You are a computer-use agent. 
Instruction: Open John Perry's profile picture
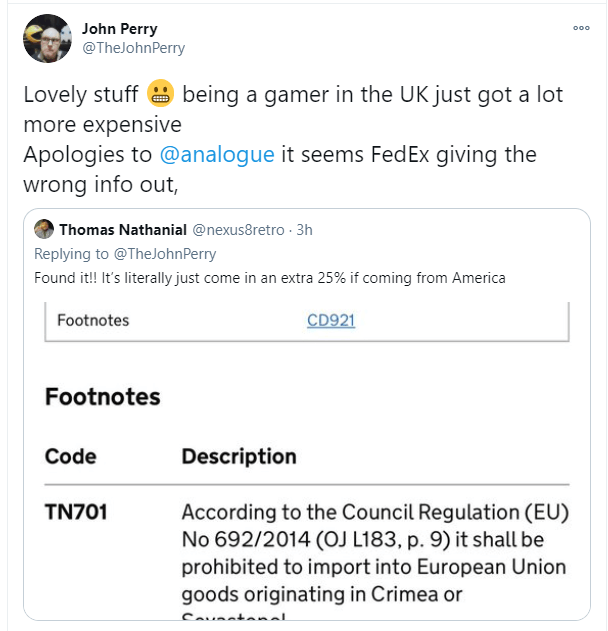[x=47, y=38]
